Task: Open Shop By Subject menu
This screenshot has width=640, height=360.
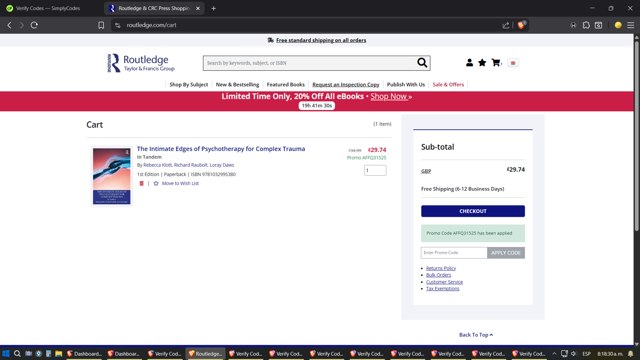Action: (x=189, y=84)
